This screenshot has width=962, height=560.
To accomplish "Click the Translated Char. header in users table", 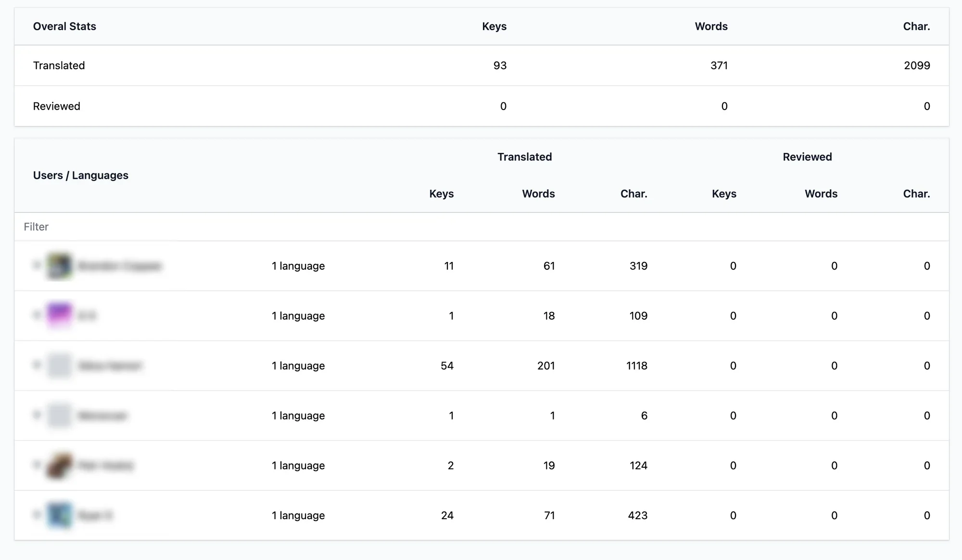I will [633, 194].
